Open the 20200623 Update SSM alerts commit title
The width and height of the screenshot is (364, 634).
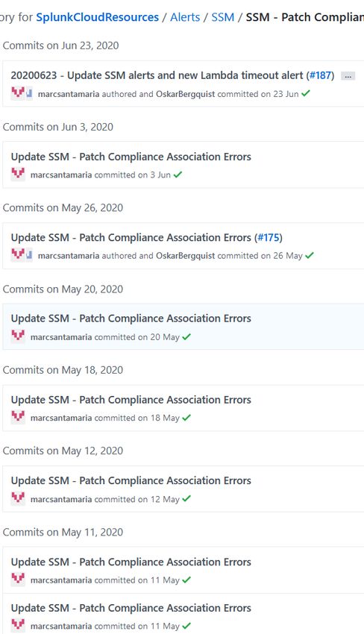point(157,75)
